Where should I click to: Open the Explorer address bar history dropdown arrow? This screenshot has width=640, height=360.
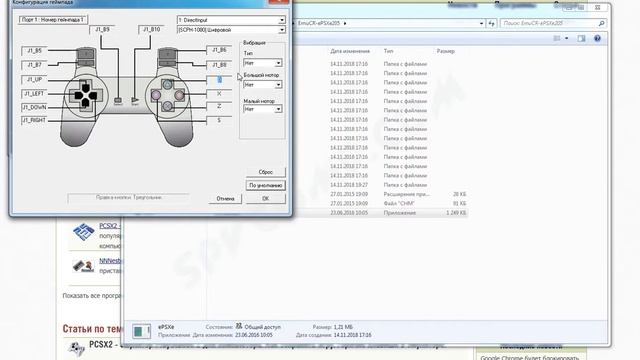click(x=481, y=23)
